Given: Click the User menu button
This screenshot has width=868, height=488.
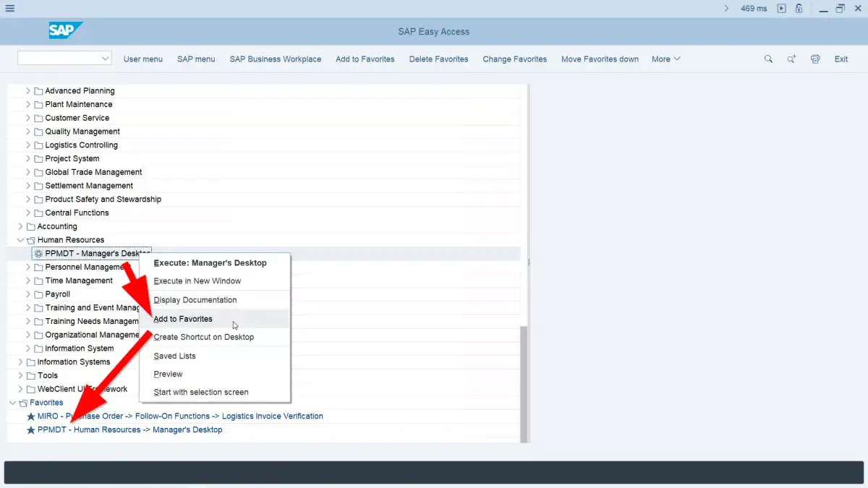Looking at the screenshot, I should coord(143,59).
